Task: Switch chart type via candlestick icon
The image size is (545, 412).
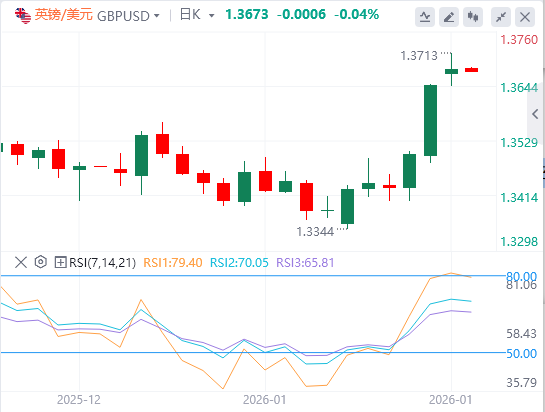Action: click(x=473, y=17)
